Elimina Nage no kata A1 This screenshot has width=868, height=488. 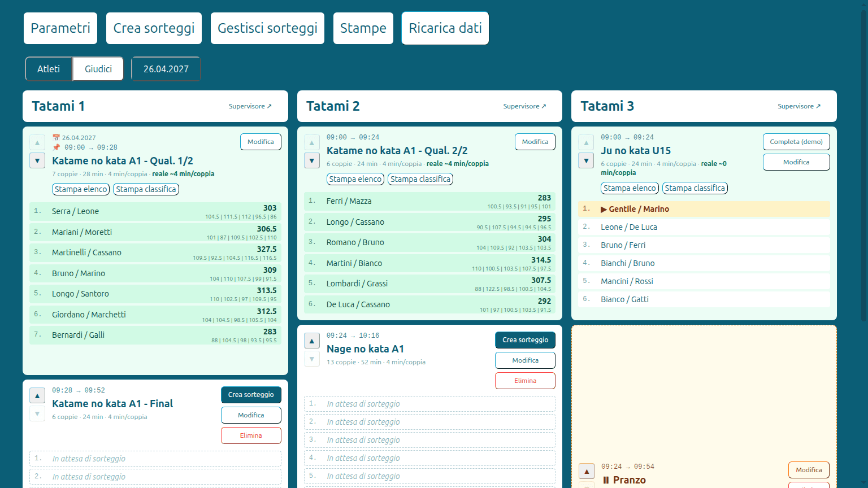coord(526,381)
